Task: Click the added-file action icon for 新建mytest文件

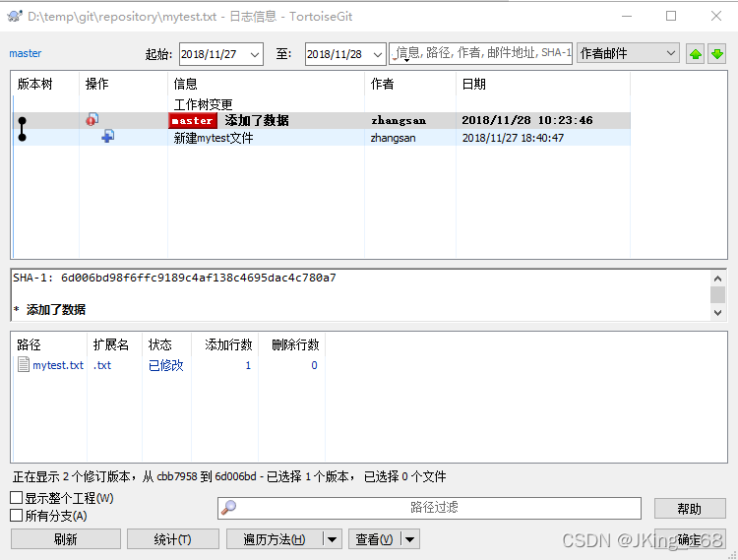Action: click(108, 137)
